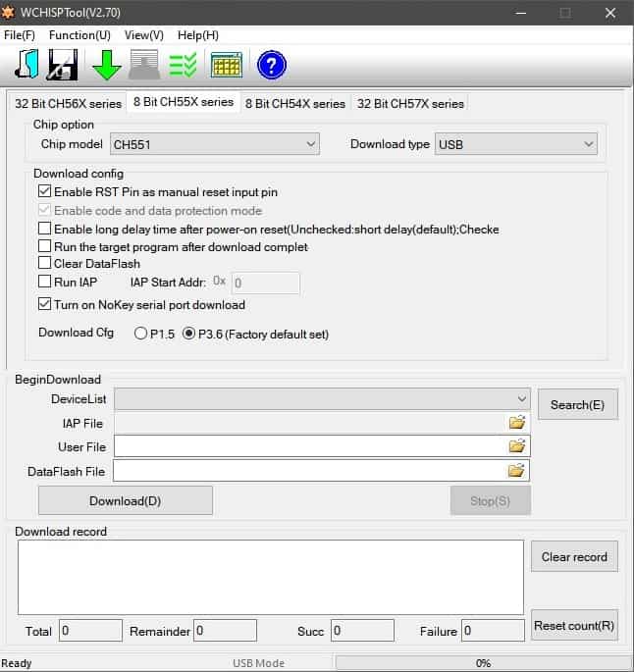Click the Ready status bar text
634x672 pixels.
click(x=17, y=663)
